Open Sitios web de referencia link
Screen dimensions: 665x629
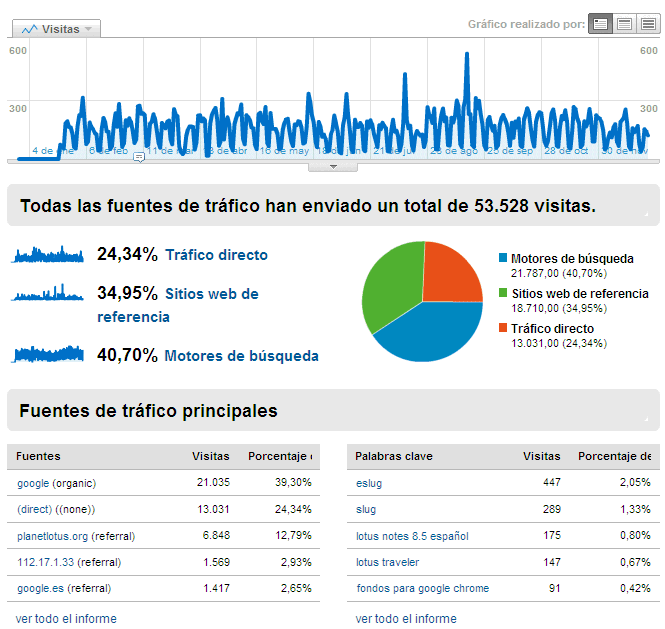pos(178,305)
